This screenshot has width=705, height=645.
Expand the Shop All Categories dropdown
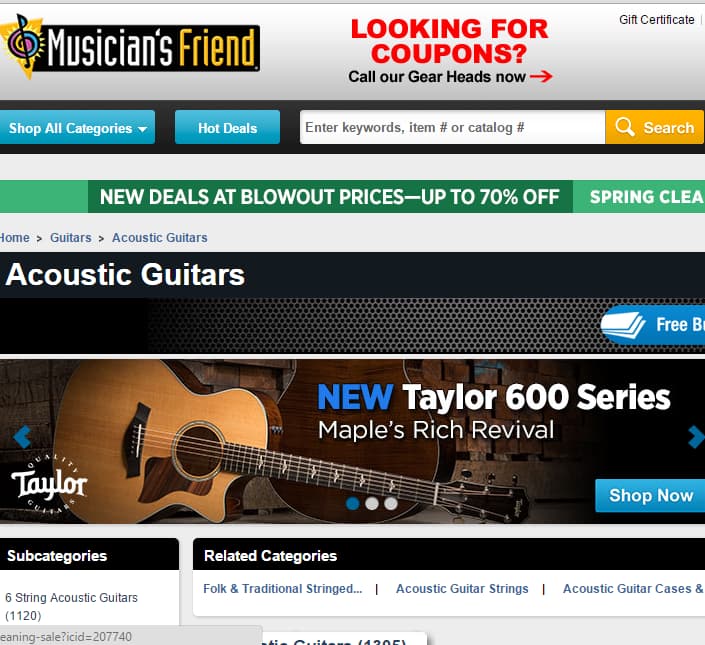[x=77, y=128]
